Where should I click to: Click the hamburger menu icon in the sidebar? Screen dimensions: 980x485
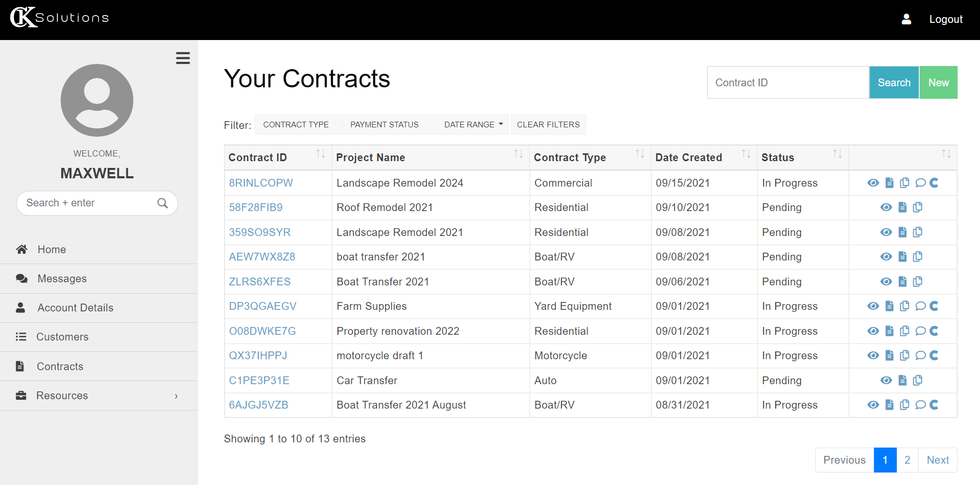183,58
